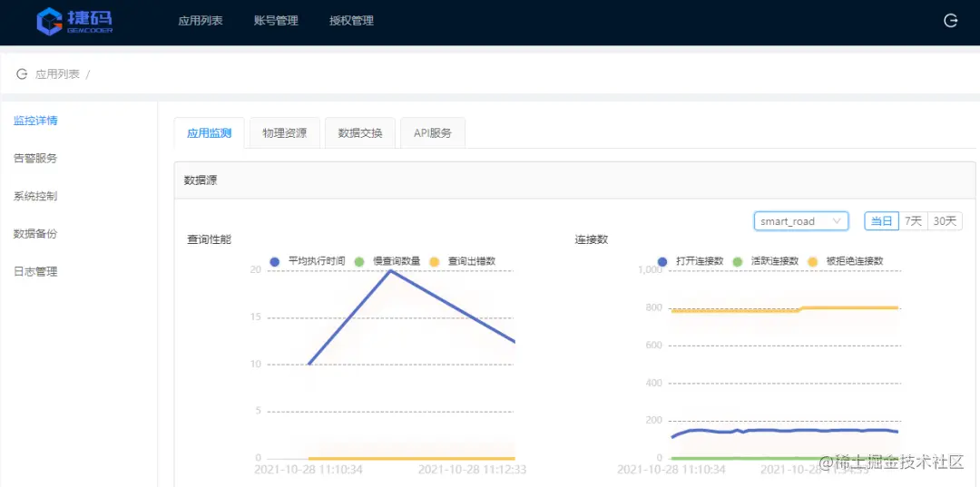
Task: Select 告警服务 in the sidebar
Action: pyautogui.click(x=35, y=159)
